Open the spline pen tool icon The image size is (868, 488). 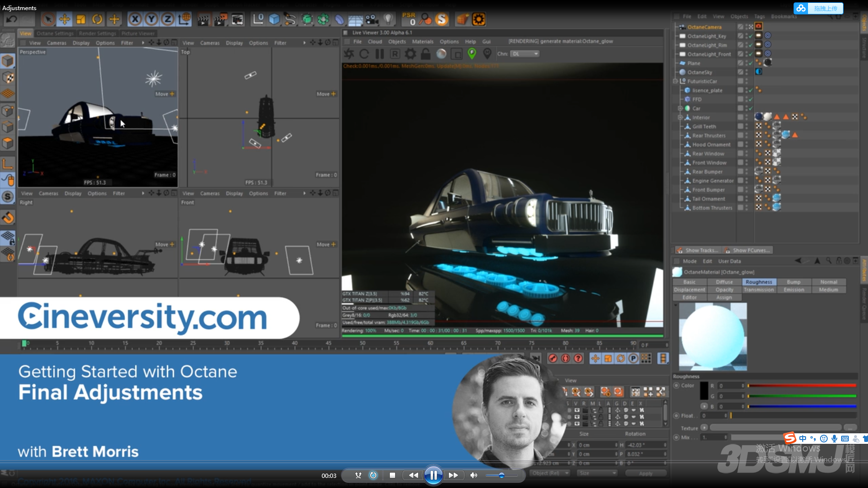290,19
